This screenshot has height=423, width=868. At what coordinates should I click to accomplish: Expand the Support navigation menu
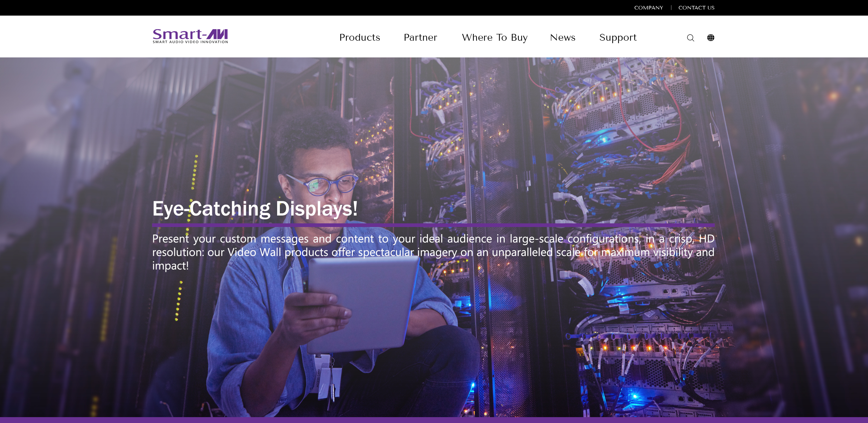[618, 37]
